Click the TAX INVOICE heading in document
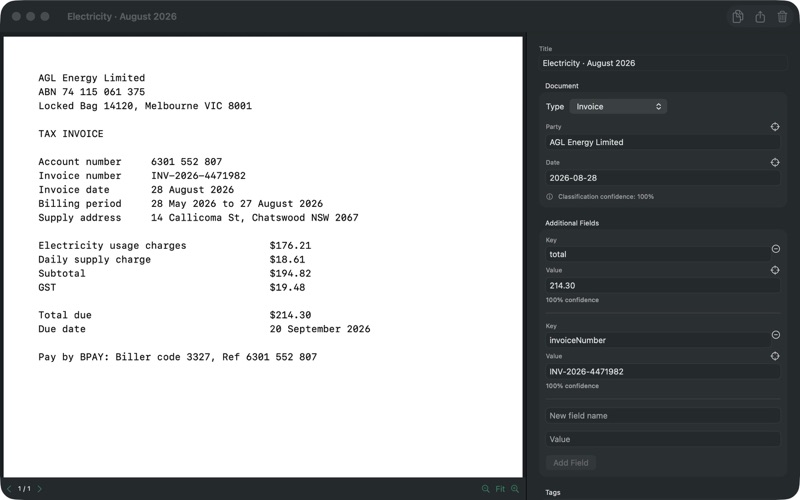The height and width of the screenshot is (500, 800). click(71, 134)
